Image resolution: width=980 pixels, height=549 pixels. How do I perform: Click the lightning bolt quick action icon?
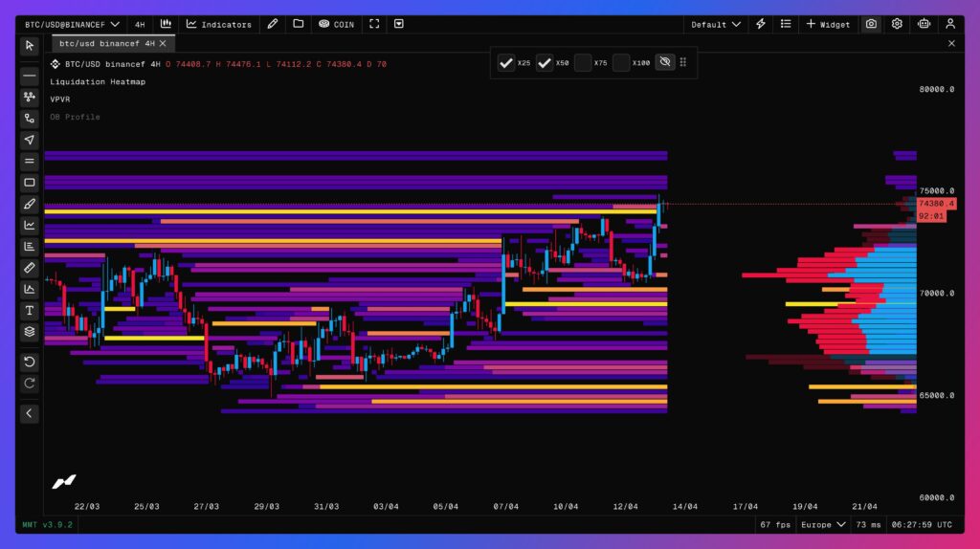(761, 24)
